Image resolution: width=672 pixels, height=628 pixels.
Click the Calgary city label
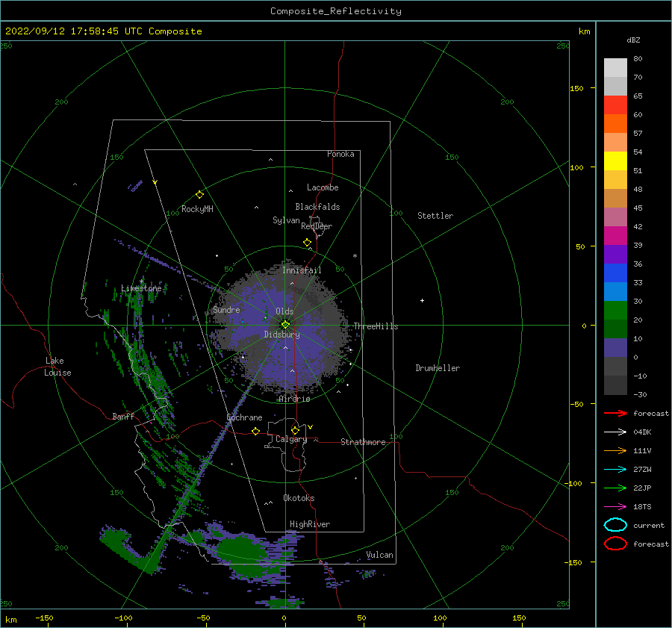tap(291, 439)
